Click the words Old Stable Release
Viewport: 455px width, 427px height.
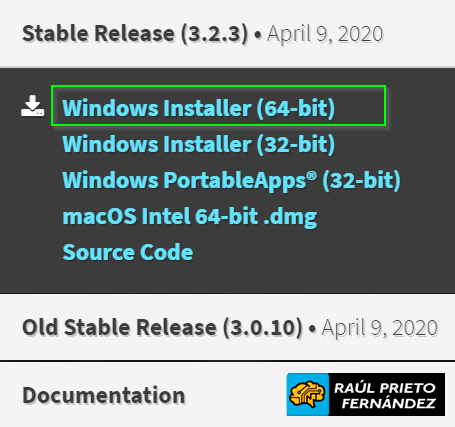click(x=119, y=327)
